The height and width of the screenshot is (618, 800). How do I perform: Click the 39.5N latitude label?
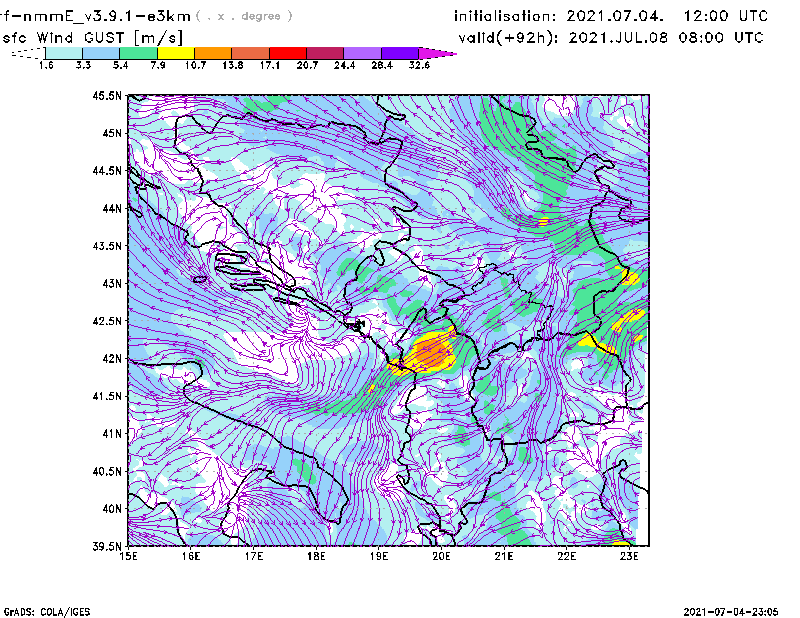coord(107,547)
